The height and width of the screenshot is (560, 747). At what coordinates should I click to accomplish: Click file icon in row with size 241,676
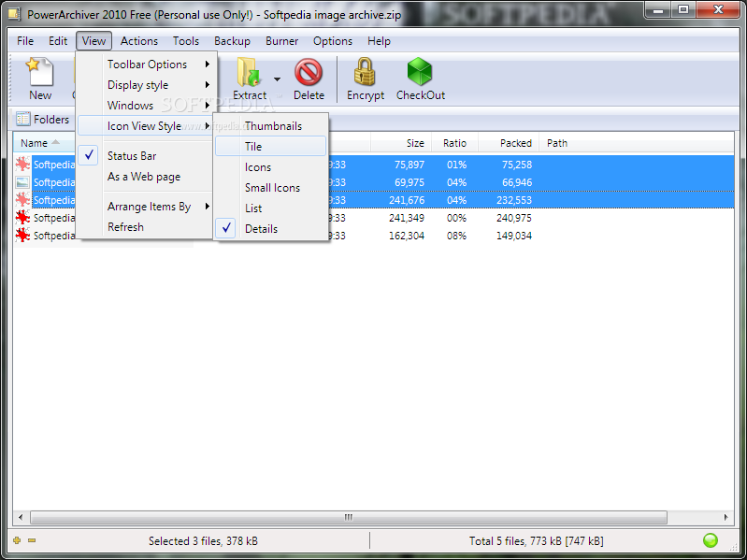22,199
